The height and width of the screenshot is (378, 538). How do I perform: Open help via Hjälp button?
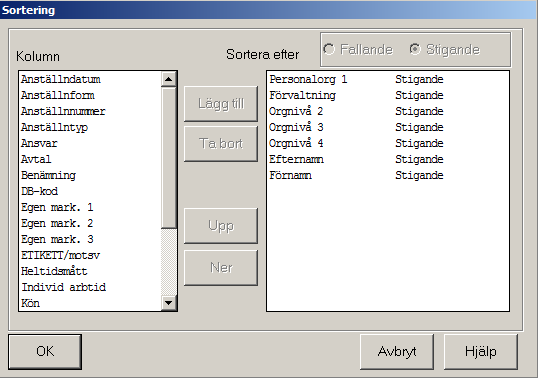click(481, 352)
